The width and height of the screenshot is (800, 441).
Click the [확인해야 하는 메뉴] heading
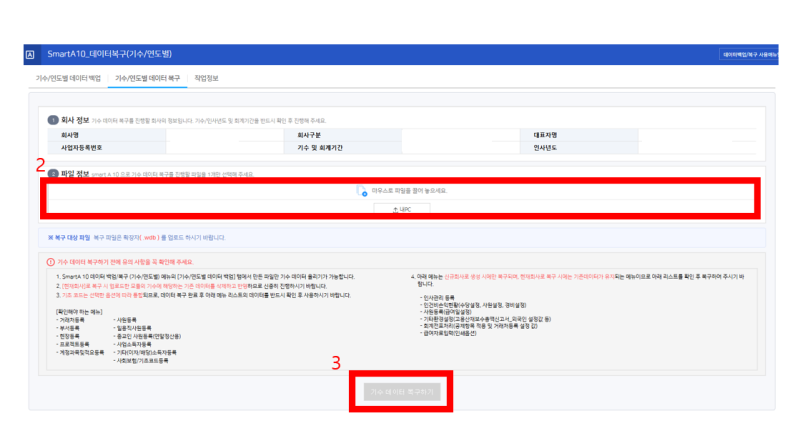click(x=79, y=311)
